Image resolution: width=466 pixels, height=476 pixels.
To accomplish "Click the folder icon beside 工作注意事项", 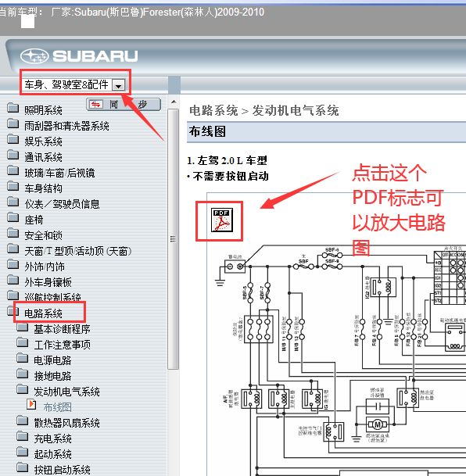I will pyautogui.click(x=23, y=342).
